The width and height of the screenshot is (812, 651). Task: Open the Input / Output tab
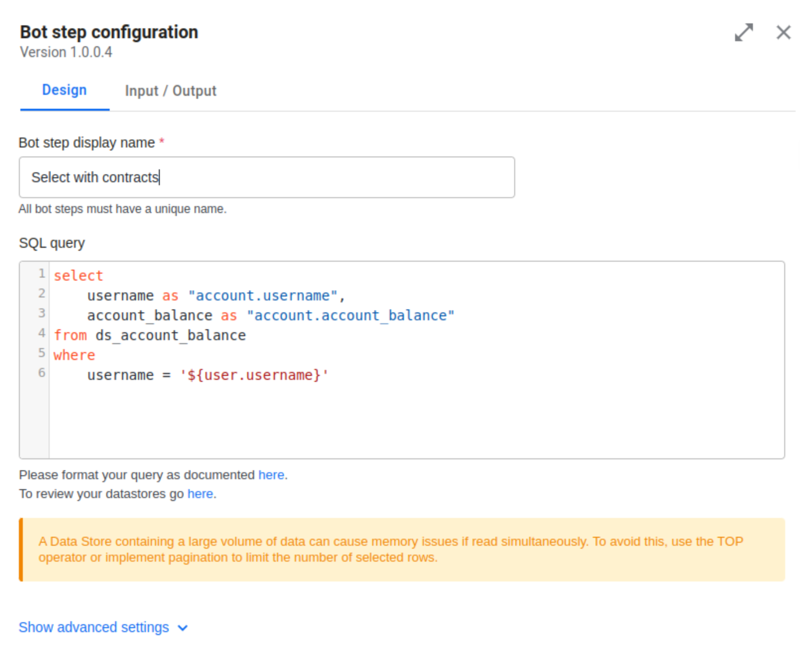tap(171, 91)
